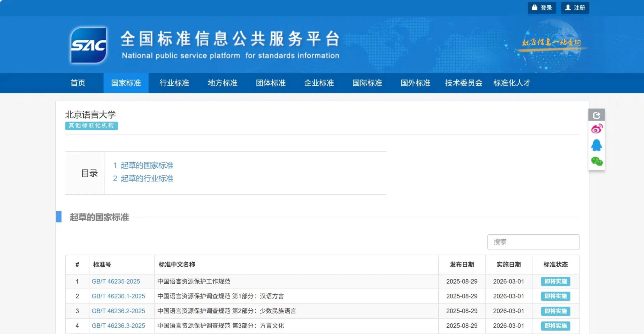
Task: Share page via WeChat icon
Action: click(x=596, y=161)
